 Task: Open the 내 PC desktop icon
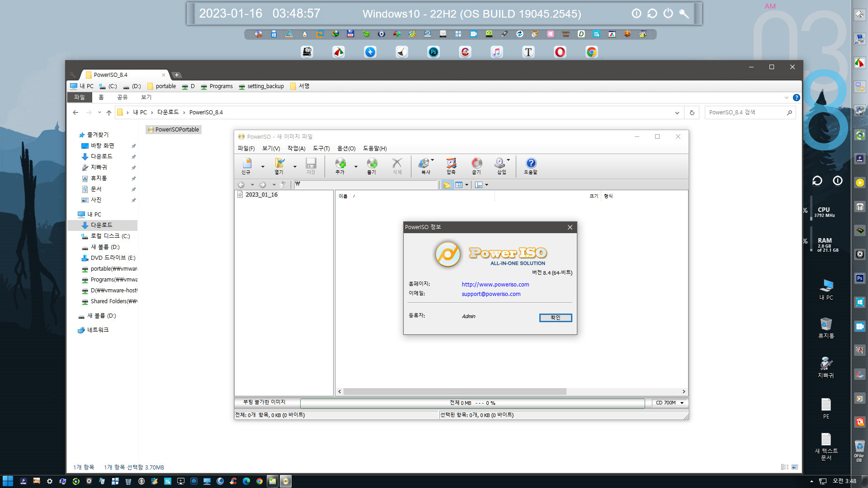coord(826,290)
